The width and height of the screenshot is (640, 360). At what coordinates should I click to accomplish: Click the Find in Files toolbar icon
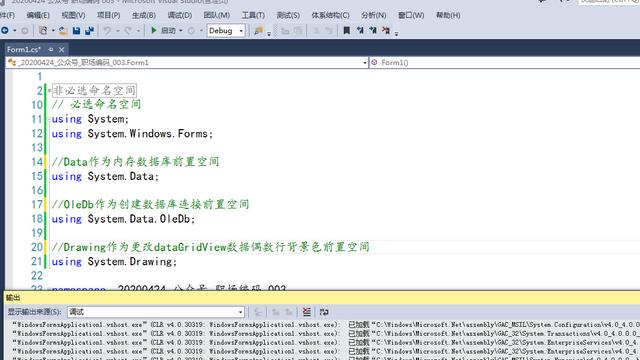pos(258,31)
